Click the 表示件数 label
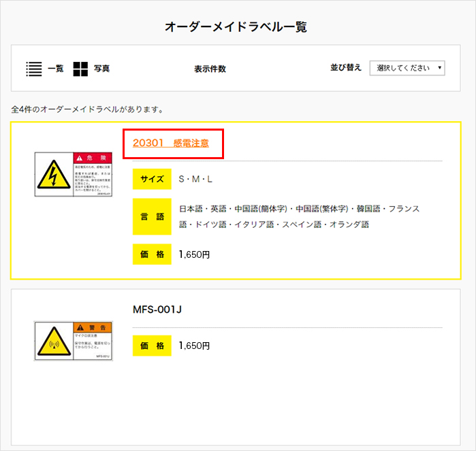This screenshot has width=476, height=451. tap(210, 69)
